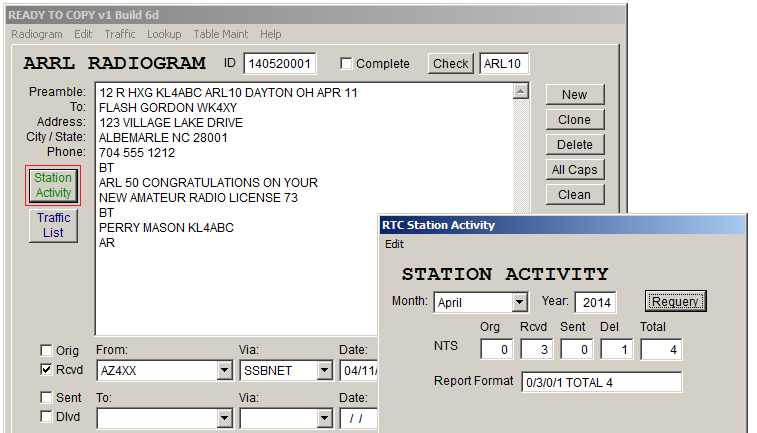Image resolution: width=757 pixels, height=433 pixels.
Task: Expand the Via dropdown in Sent row
Action: 324,419
